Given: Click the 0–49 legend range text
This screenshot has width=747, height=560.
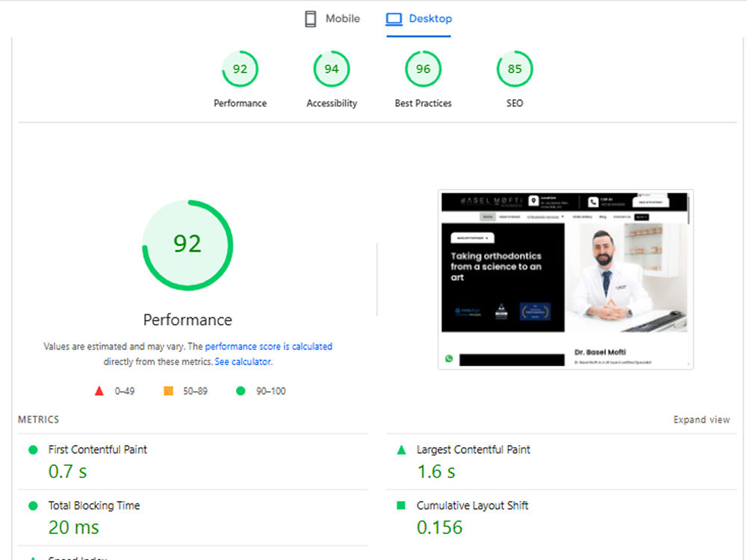Looking at the screenshot, I should point(124,391).
